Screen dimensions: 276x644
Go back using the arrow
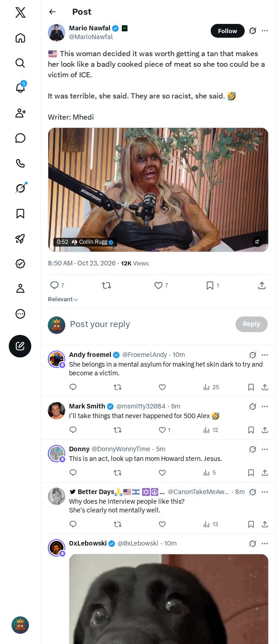(52, 12)
